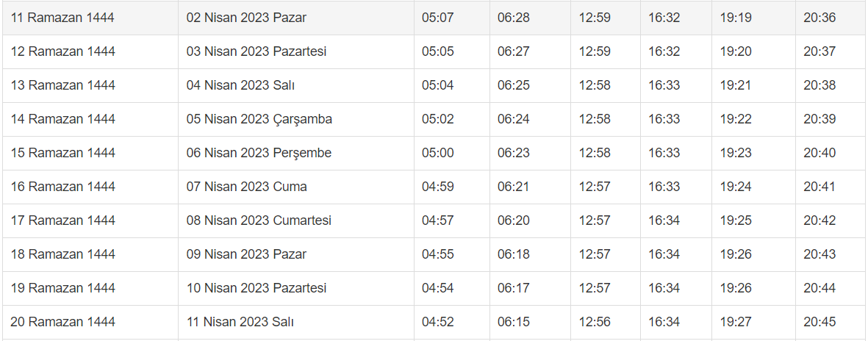Select the "11 Nisan 2023 Salı" cell
The height and width of the screenshot is (341, 868).
point(240,322)
